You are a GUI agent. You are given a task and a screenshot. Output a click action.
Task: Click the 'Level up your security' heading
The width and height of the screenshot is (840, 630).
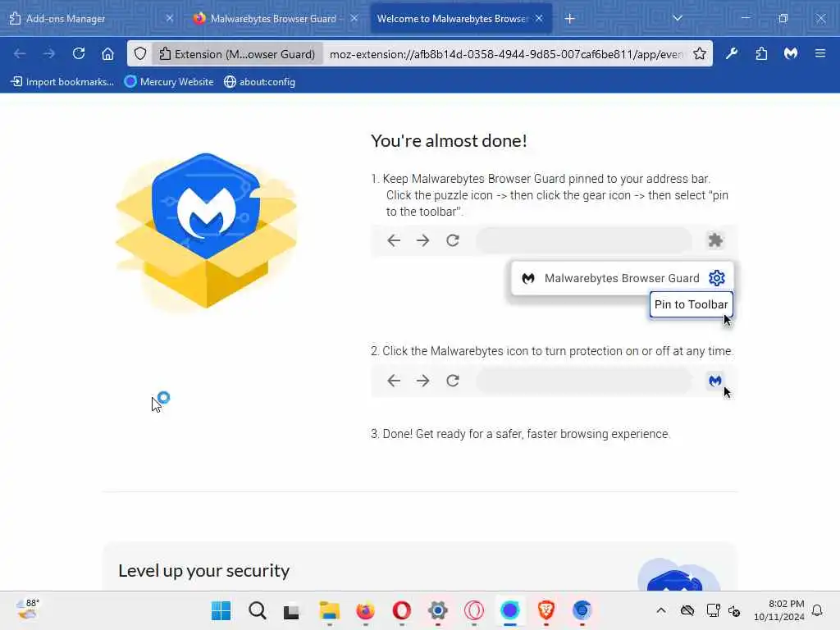coord(204,571)
